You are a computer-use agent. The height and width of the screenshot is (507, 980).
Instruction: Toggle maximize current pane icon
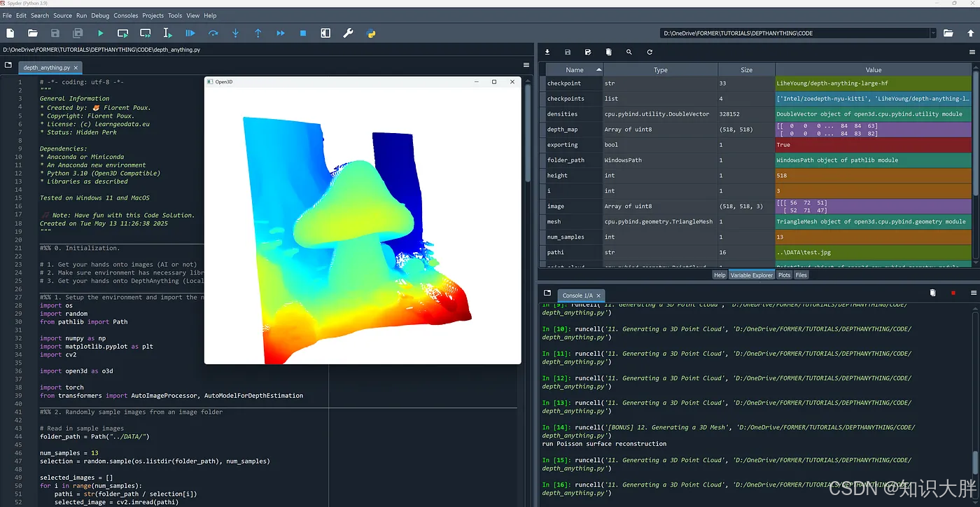(325, 33)
